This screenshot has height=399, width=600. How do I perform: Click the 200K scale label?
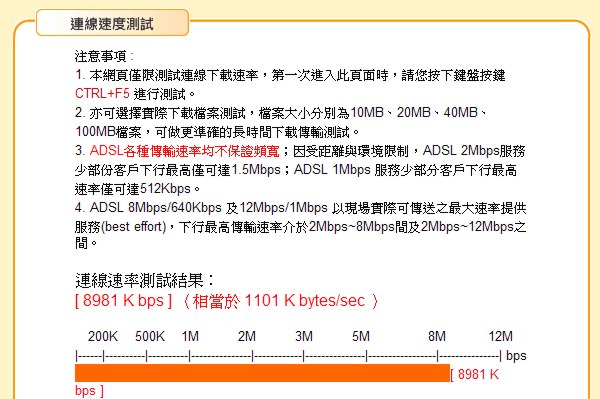(103, 336)
